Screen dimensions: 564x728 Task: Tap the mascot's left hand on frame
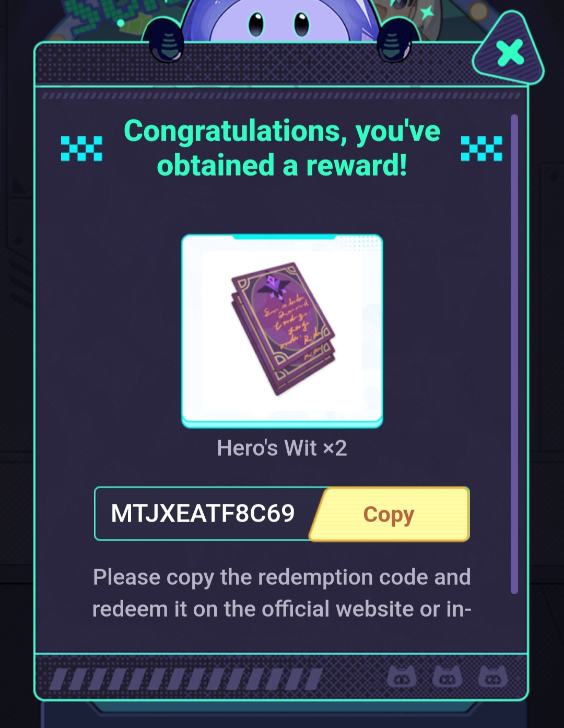click(166, 41)
